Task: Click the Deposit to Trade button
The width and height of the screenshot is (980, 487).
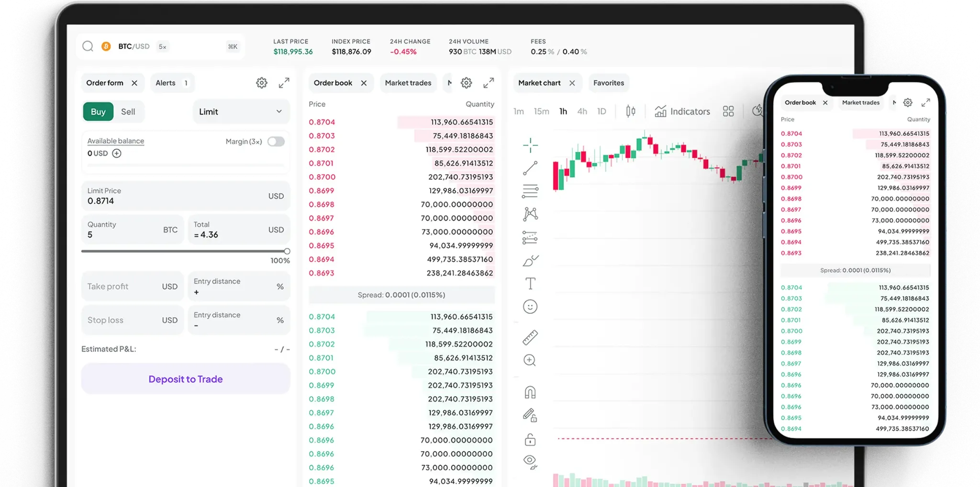Action: (x=186, y=379)
